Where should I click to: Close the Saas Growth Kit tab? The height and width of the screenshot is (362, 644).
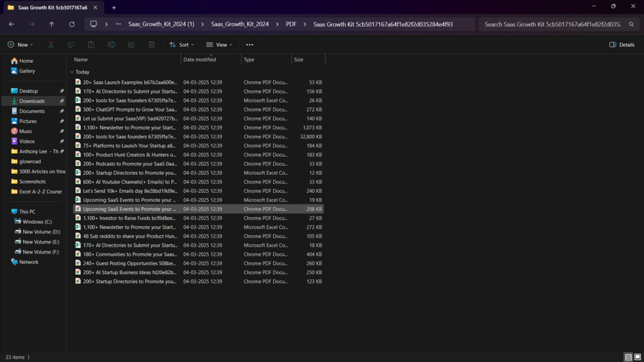[95, 8]
